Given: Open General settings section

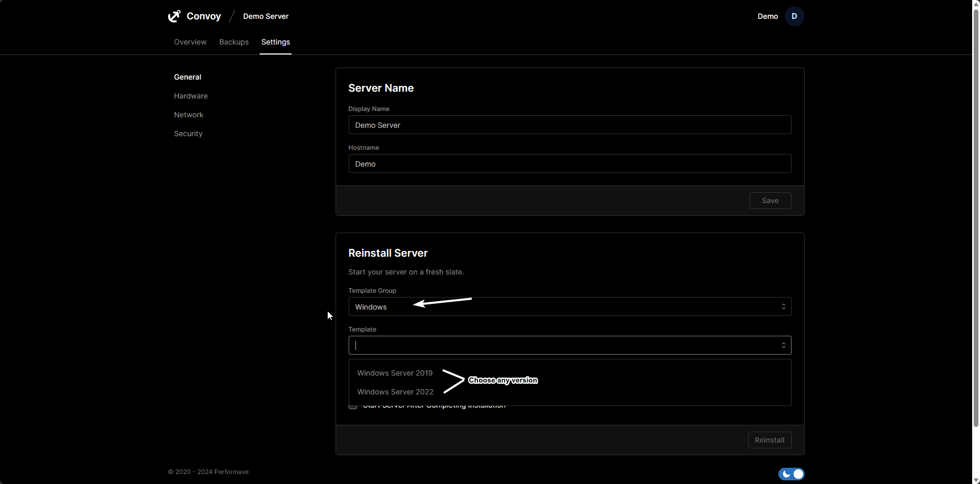Looking at the screenshot, I should [x=187, y=77].
